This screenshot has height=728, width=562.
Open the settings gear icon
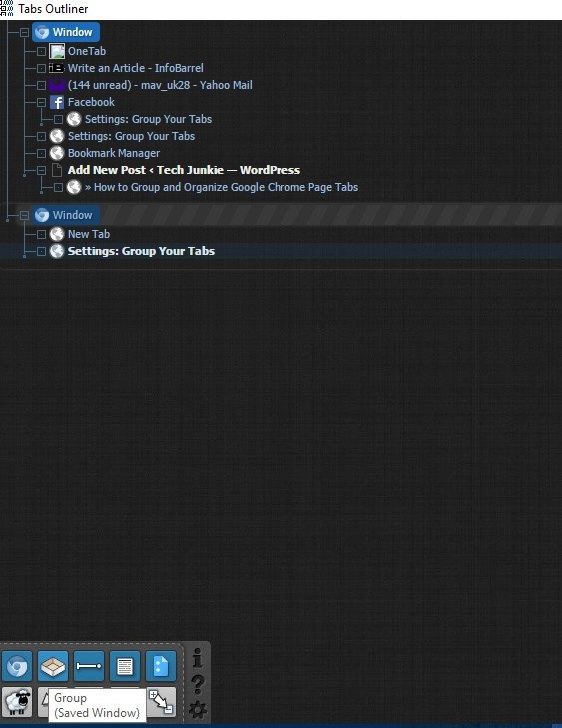coord(198,709)
